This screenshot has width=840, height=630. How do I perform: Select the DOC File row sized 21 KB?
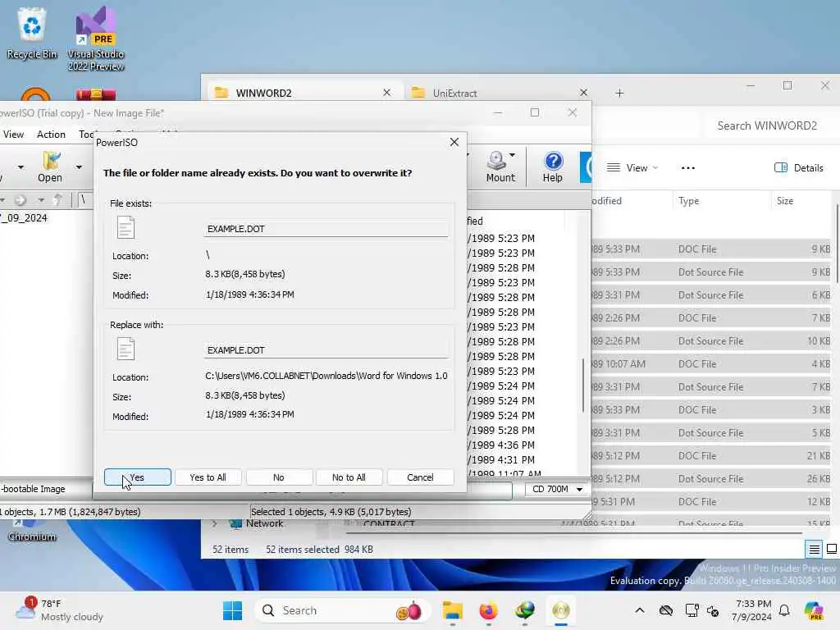[x=711, y=456]
